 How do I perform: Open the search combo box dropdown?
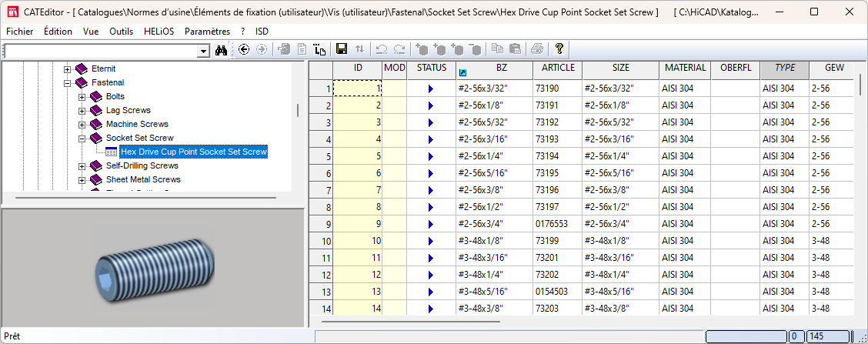click(204, 51)
